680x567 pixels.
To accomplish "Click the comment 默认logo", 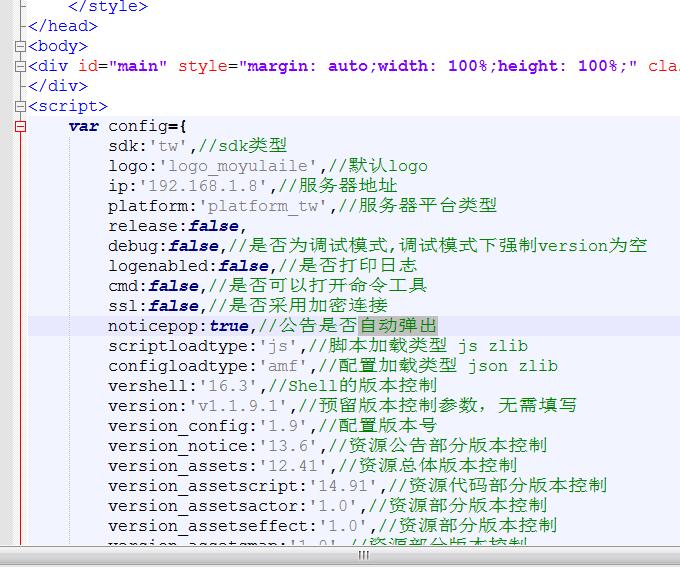I will click(388, 166).
